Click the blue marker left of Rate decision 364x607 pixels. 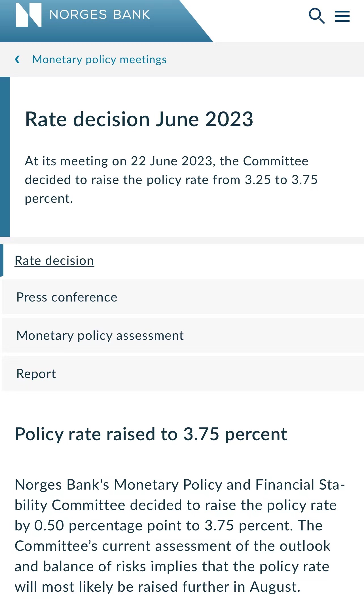tap(2, 260)
